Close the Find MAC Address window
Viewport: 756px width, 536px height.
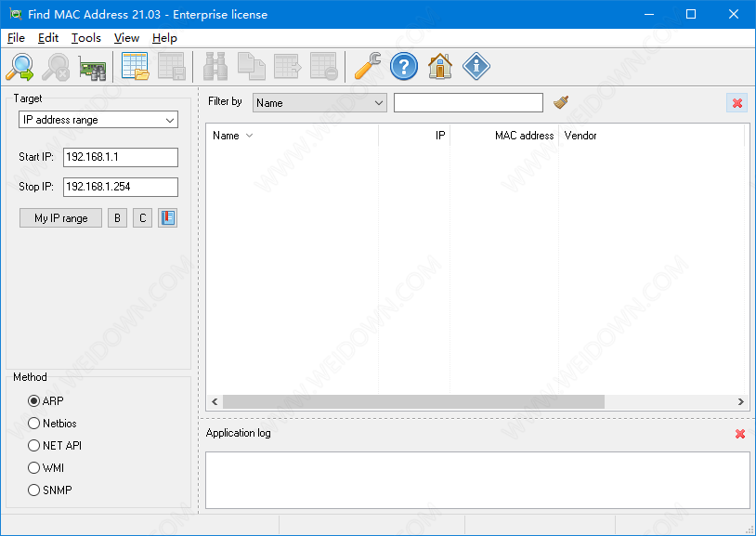pos(734,14)
